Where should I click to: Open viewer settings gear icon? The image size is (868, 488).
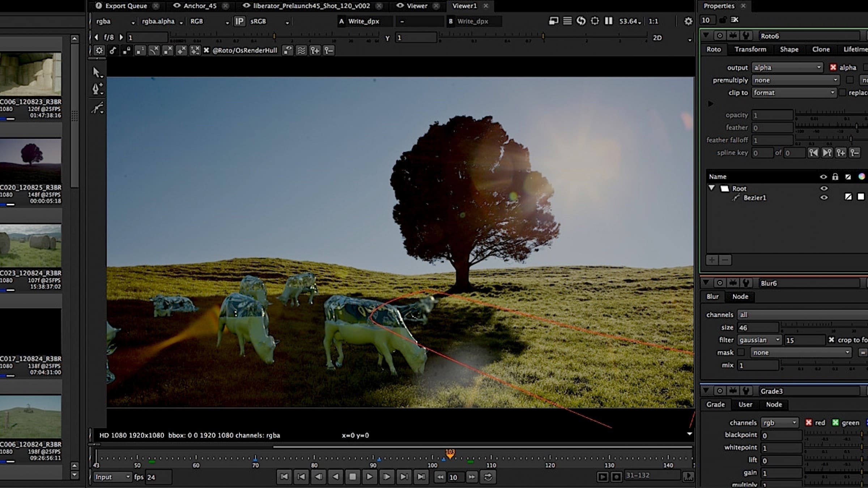click(x=688, y=21)
